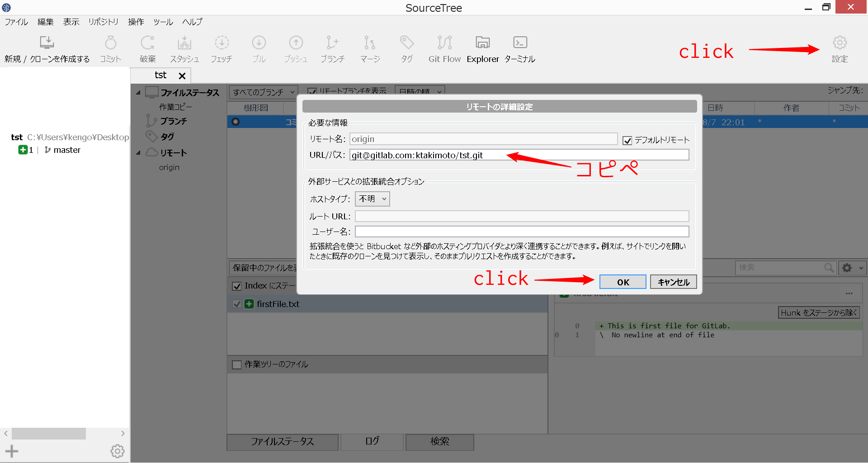The height and width of the screenshot is (463, 868).
Task: Open the Terminal (ターミナル) toolbar icon
Action: (520, 43)
